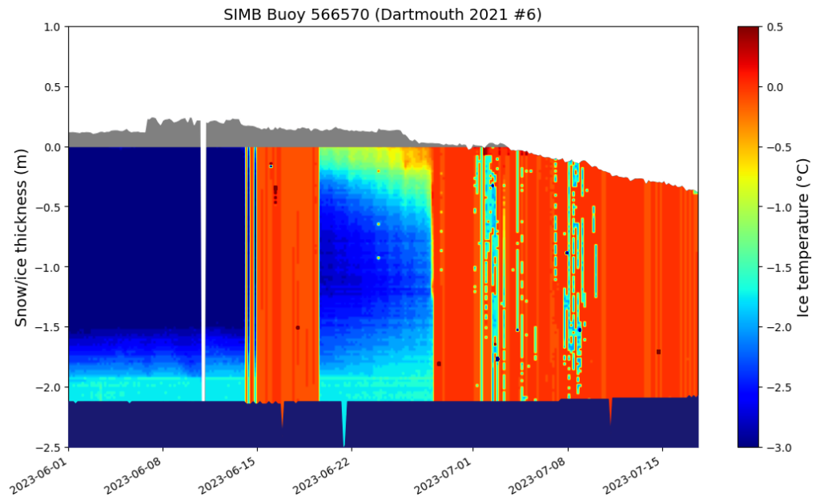Click the cyan downward spike below the ice
Viewport: 820px width, 504px height.
click(x=344, y=424)
